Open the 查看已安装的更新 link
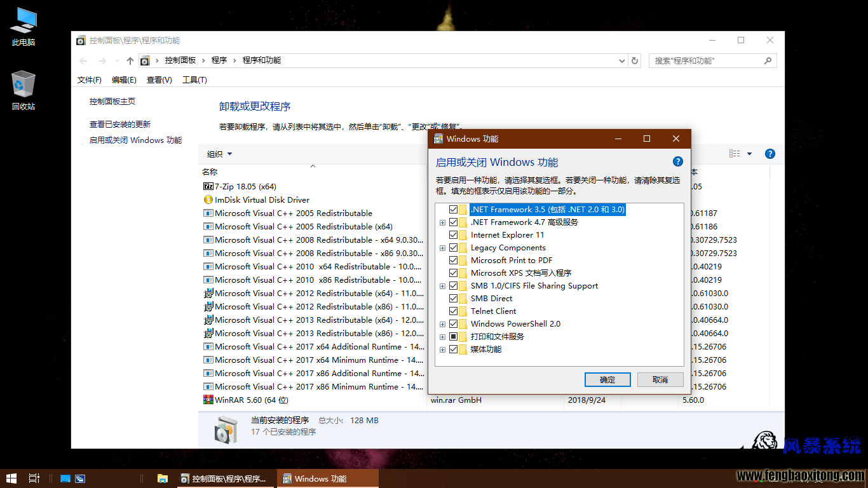 click(120, 125)
